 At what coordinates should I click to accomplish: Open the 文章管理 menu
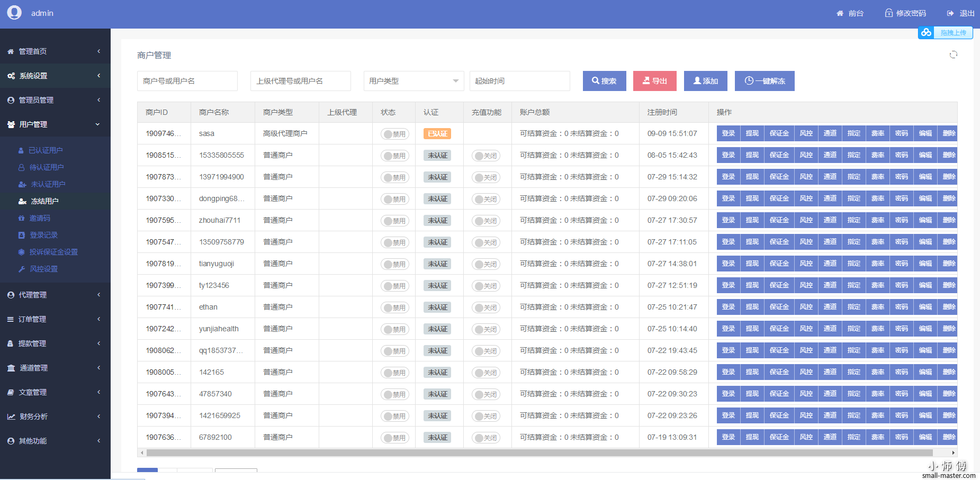(55, 392)
